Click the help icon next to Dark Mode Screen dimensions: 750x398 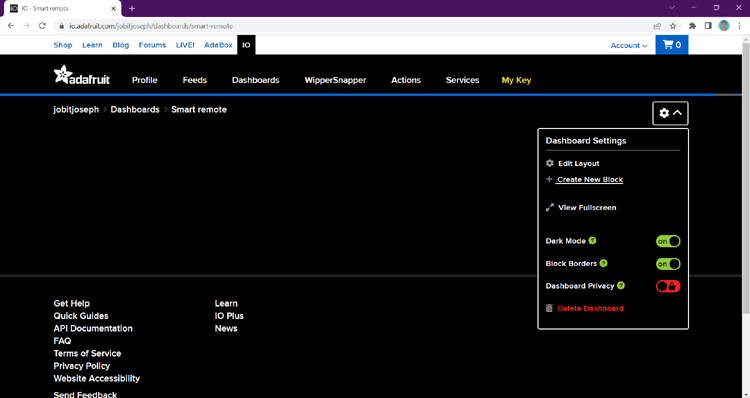[592, 241]
